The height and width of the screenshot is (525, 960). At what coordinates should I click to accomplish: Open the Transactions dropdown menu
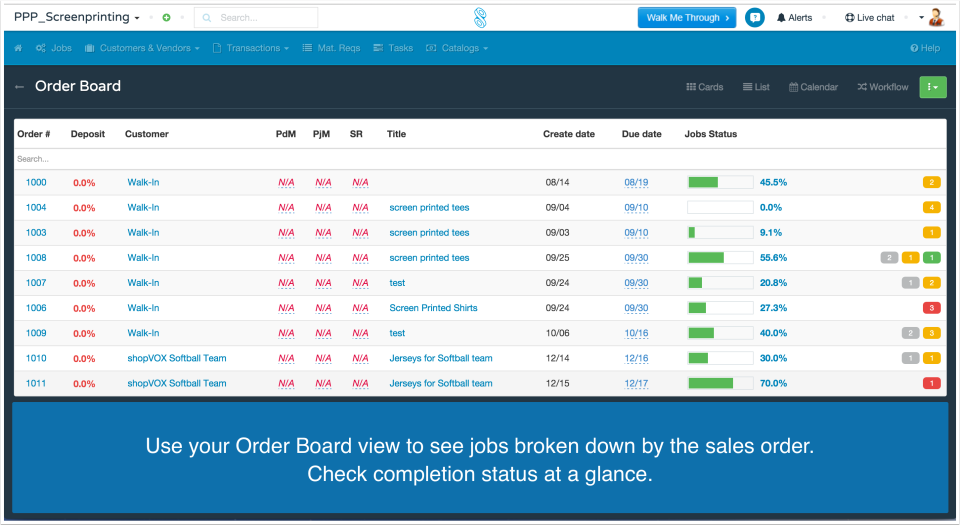tap(250, 48)
